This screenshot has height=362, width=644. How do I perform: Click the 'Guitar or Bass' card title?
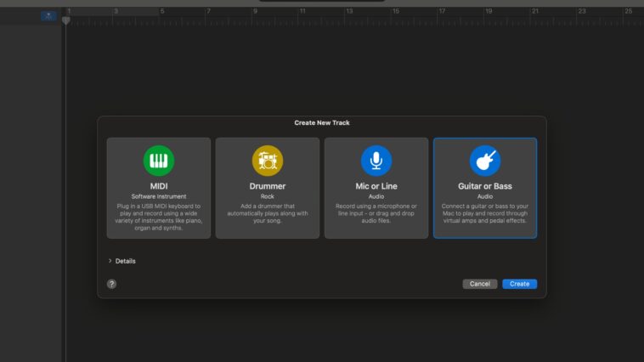(x=485, y=186)
